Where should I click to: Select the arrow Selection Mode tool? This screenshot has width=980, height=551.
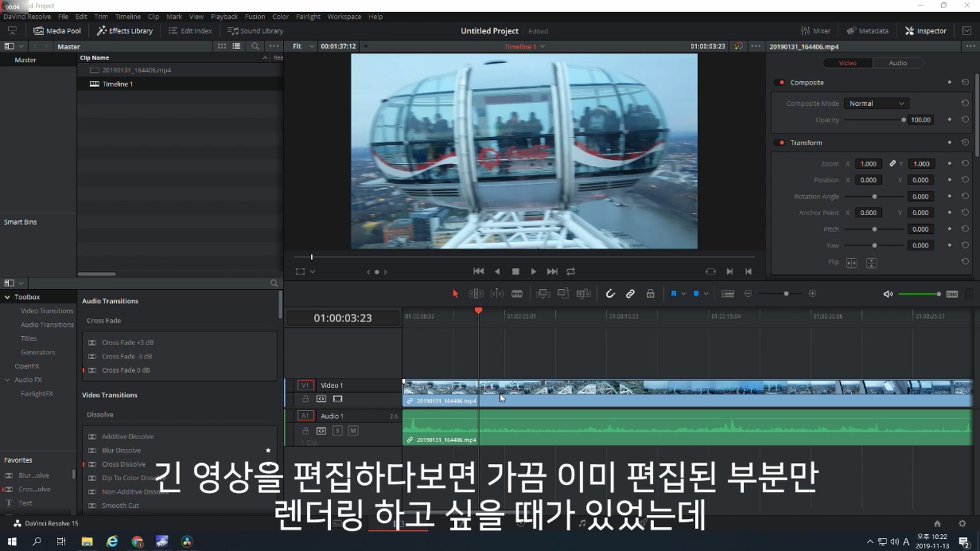tap(455, 294)
